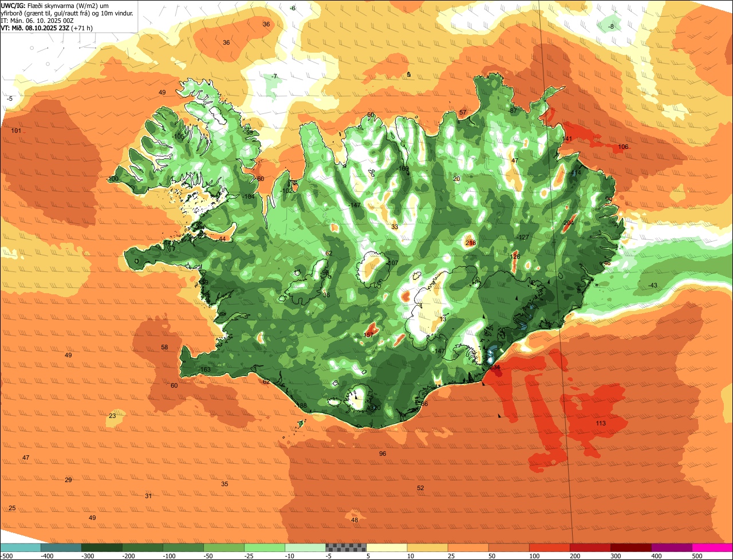Click the -500 legend label
This screenshot has height=560, width=733.
[x=6, y=556]
